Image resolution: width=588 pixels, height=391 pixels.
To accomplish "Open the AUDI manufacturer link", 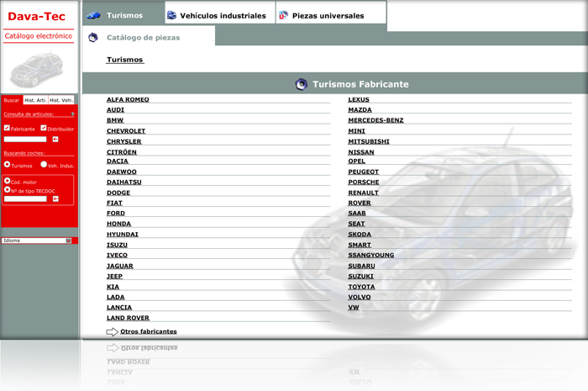I will tap(115, 110).
